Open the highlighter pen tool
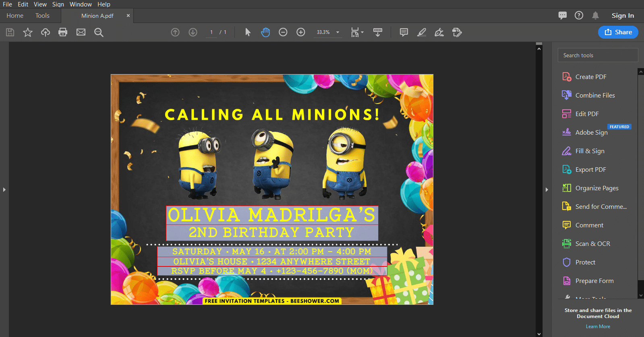 pos(422,32)
